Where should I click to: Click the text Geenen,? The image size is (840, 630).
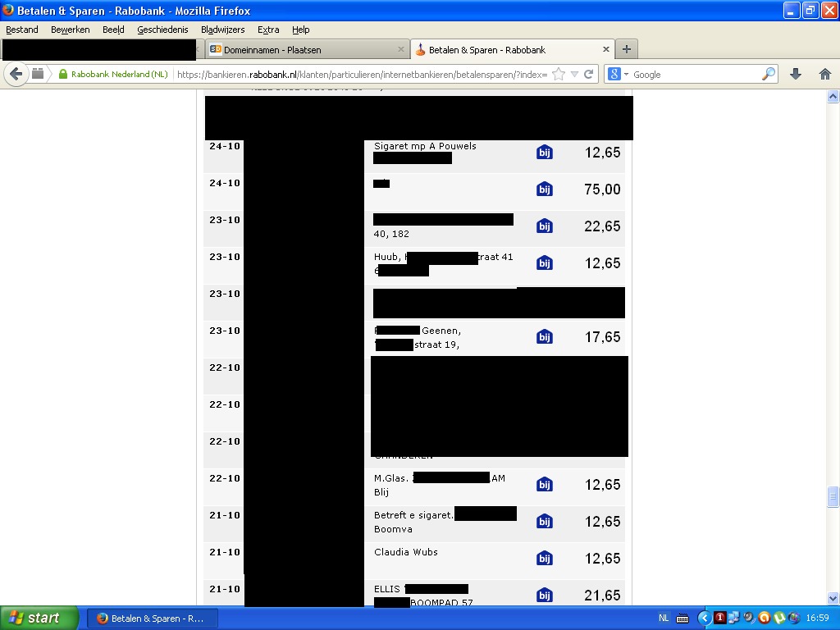[x=441, y=331]
